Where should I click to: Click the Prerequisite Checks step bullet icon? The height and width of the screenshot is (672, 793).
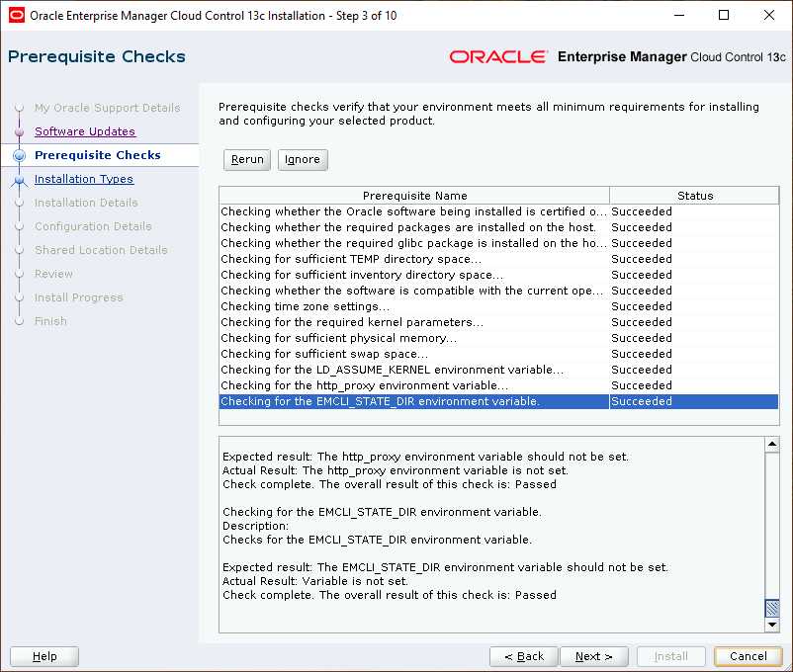tap(19, 155)
